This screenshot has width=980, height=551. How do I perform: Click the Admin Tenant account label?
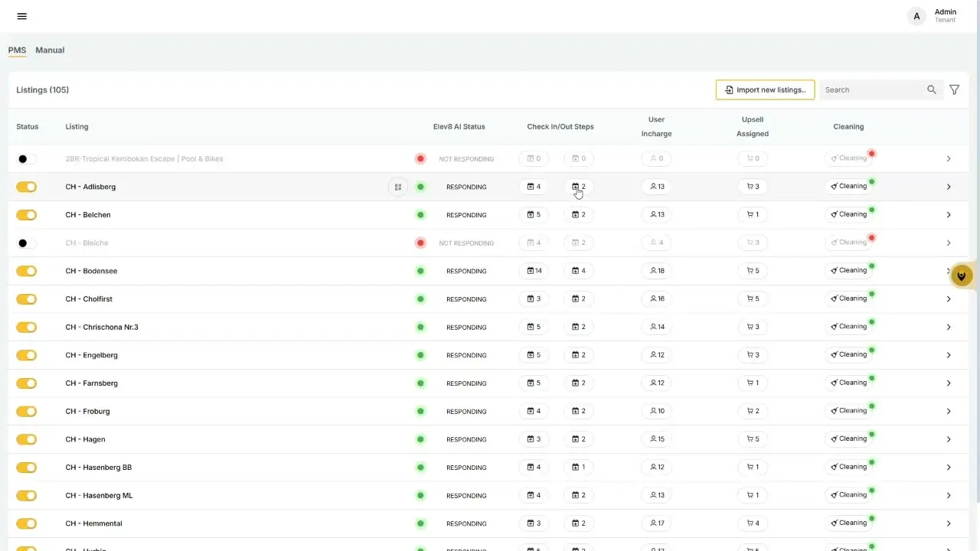[946, 16]
